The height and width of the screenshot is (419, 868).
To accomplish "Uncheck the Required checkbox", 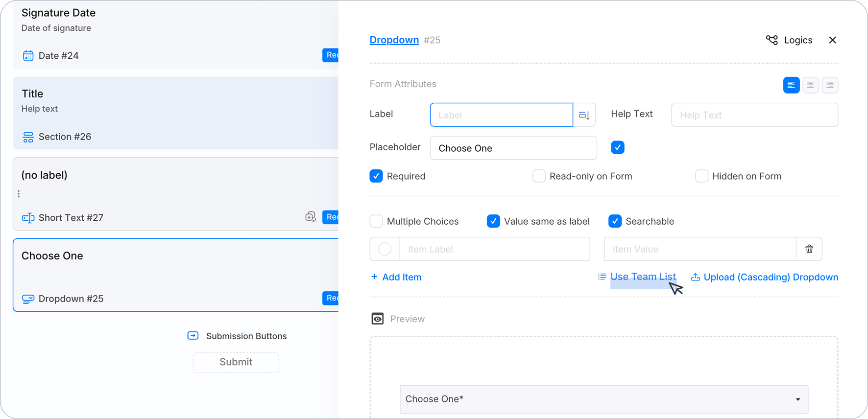I will point(376,176).
